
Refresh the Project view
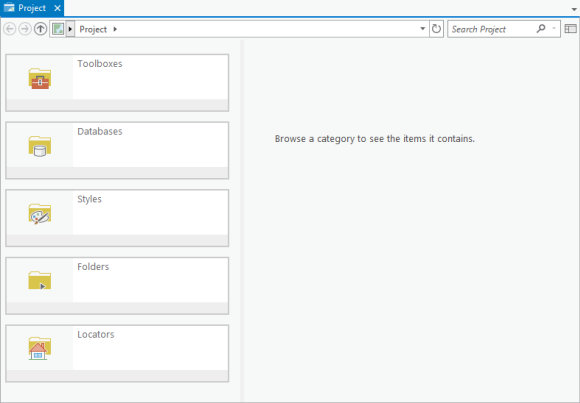pos(436,29)
